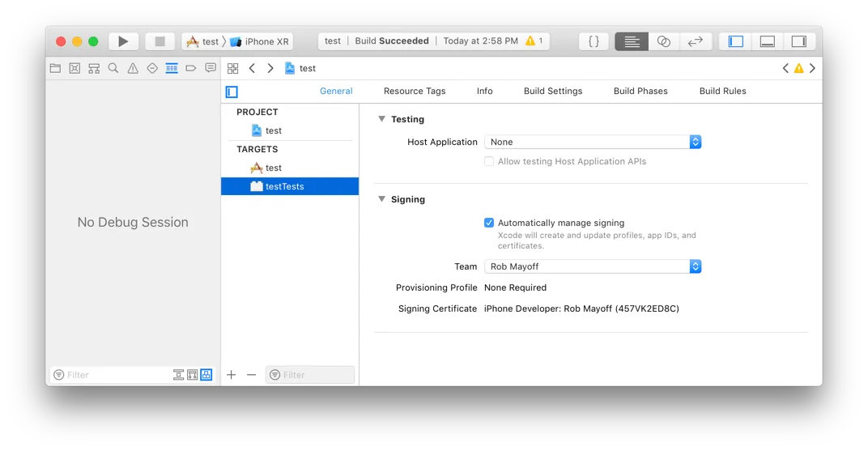
Task: Open the Test navigator diamond icon
Action: (x=152, y=68)
